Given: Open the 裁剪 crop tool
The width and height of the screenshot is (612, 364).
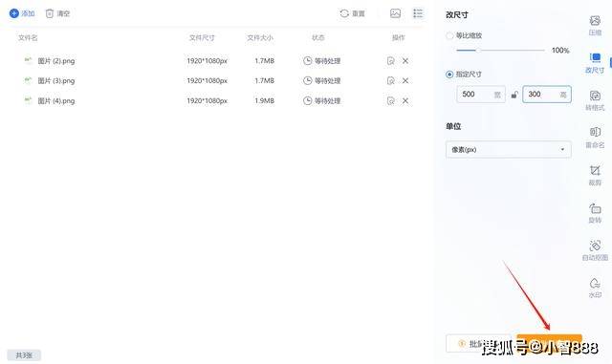Looking at the screenshot, I should click(x=595, y=176).
